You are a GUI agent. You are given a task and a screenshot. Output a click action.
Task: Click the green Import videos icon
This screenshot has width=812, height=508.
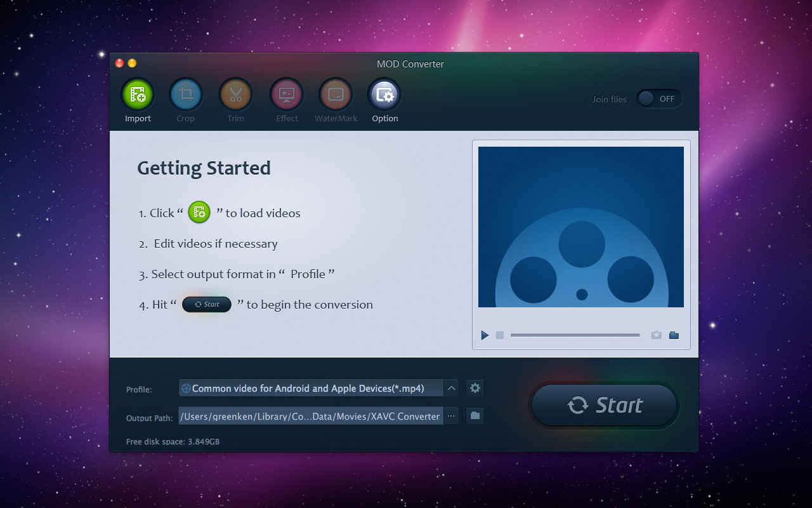pyautogui.click(x=138, y=95)
